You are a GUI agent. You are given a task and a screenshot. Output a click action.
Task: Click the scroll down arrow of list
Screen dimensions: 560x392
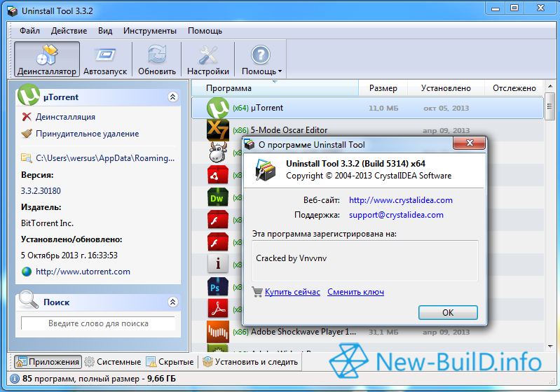click(x=549, y=346)
